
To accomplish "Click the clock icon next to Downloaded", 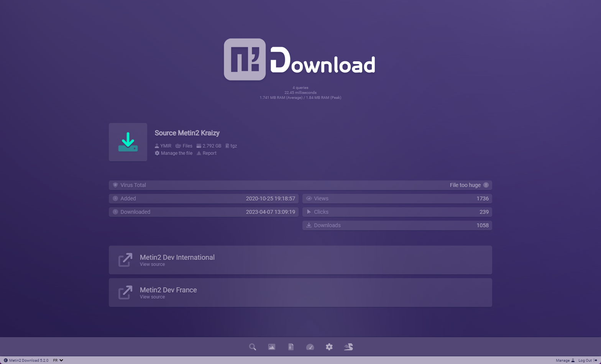I will (x=115, y=212).
